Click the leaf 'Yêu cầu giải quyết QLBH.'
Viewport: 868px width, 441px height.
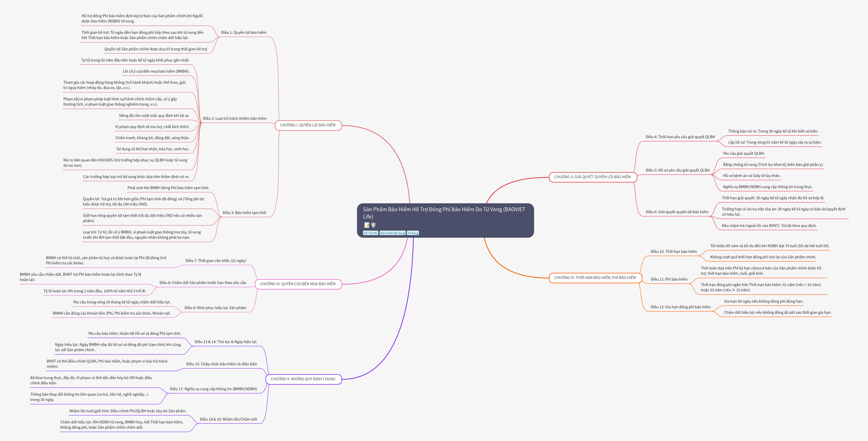[744, 154]
